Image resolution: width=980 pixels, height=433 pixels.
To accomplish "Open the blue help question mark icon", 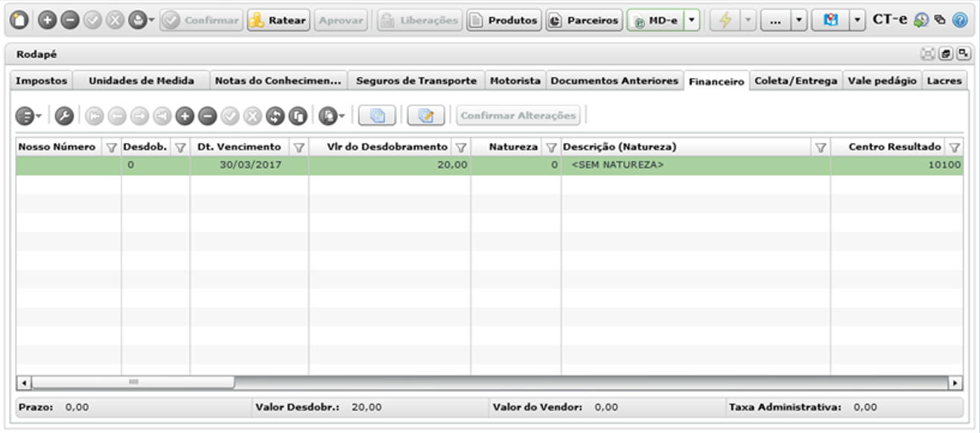I will coord(959,21).
